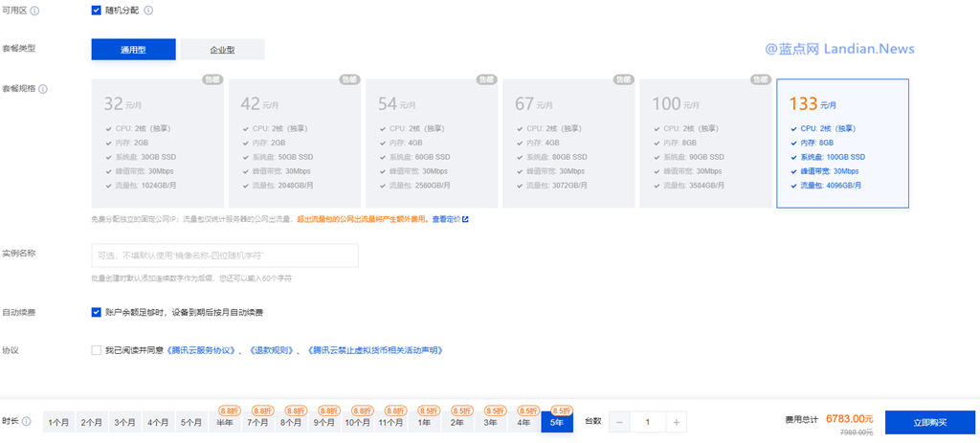Decrease 台数 with the minus button
The width and height of the screenshot is (980, 443).
(x=619, y=422)
